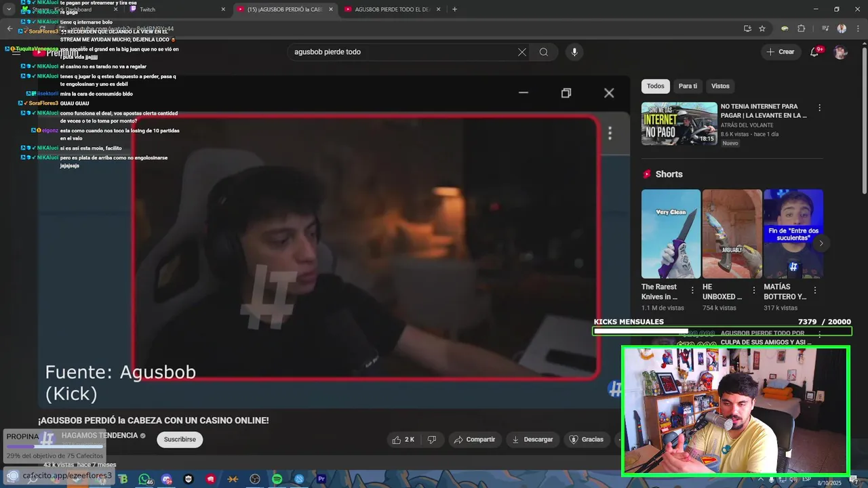Open the YouTube account avatar menu
This screenshot has height=488, width=868.
(x=840, y=52)
